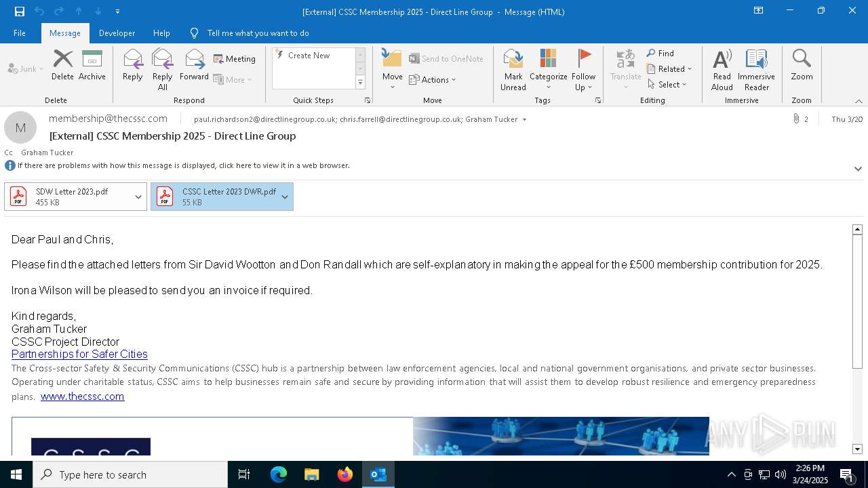Visit www.thecssc.com link

pyautogui.click(x=82, y=396)
